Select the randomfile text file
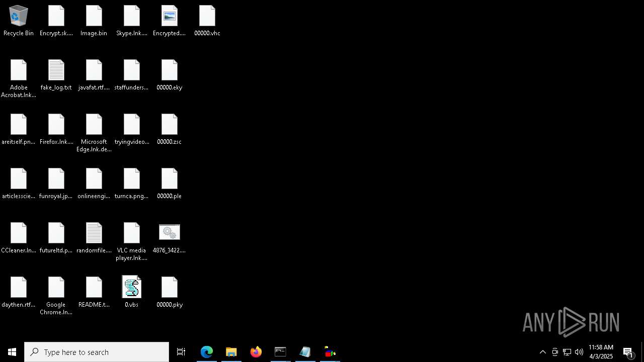Screen dimensions: 644x362 [94, 238]
